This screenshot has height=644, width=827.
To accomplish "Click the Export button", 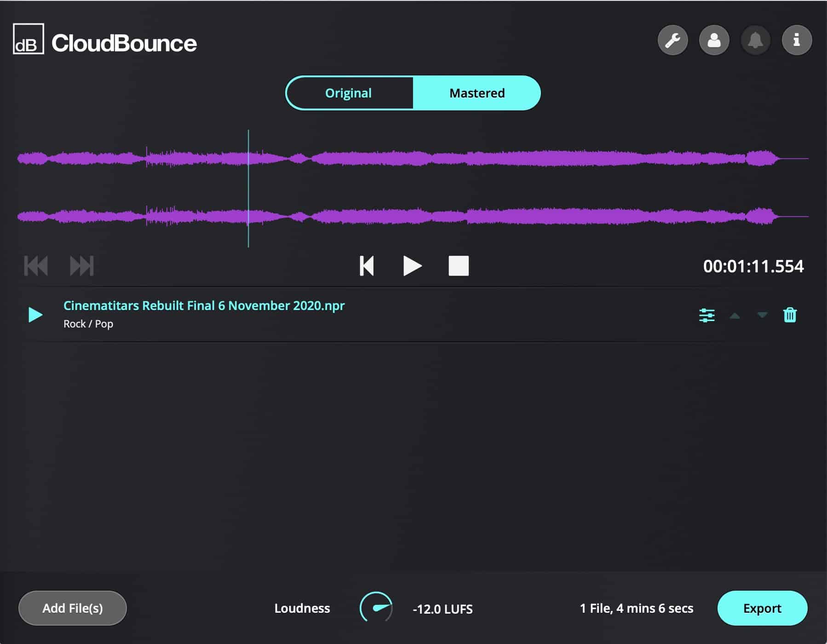I will pos(762,608).
